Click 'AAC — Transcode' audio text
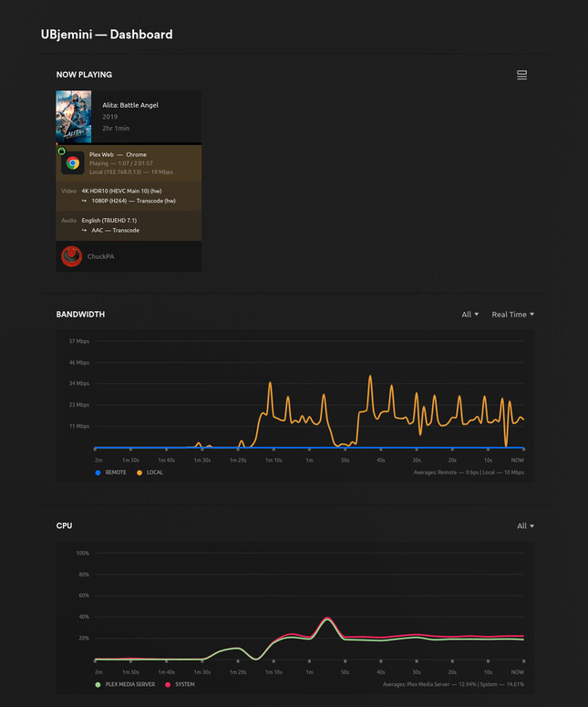 point(116,230)
